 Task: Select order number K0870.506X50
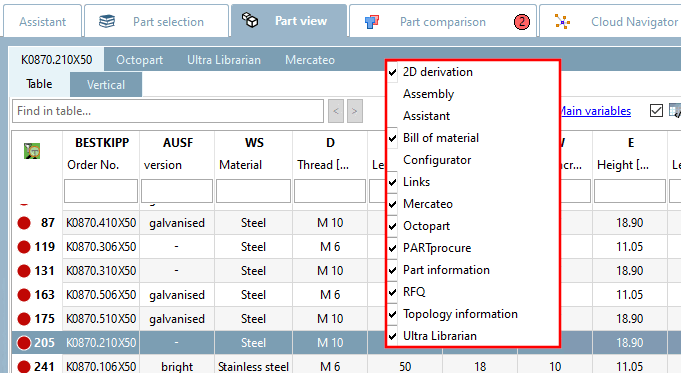(x=101, y=295)
